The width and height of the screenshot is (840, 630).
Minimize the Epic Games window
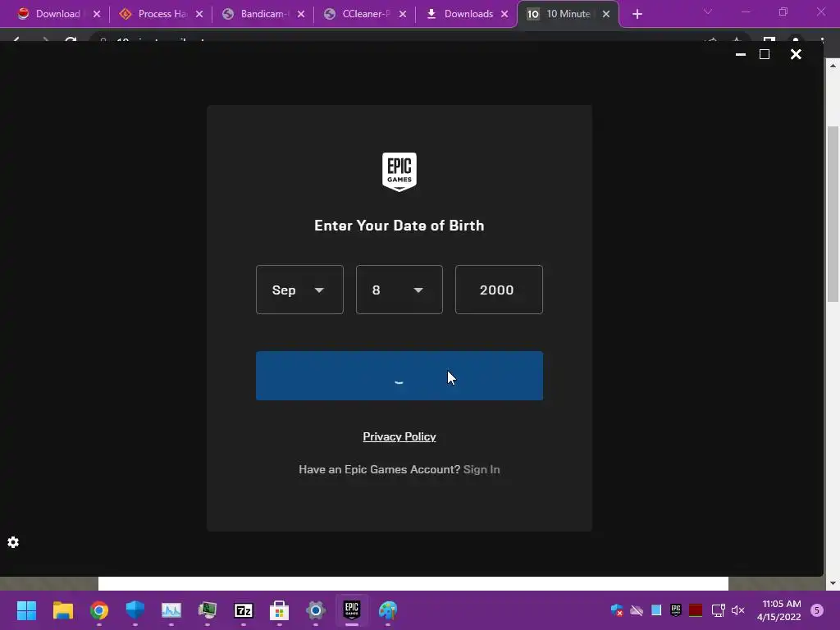coord(741,54)
